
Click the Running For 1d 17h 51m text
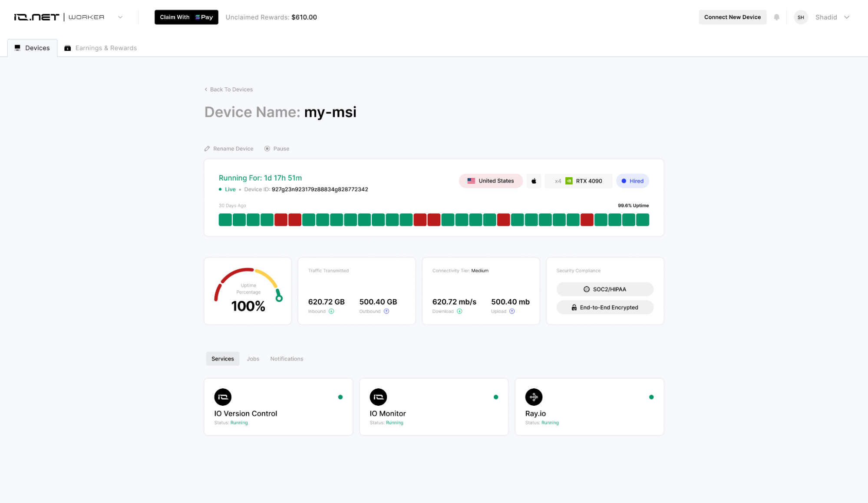(x=260, y=178)
